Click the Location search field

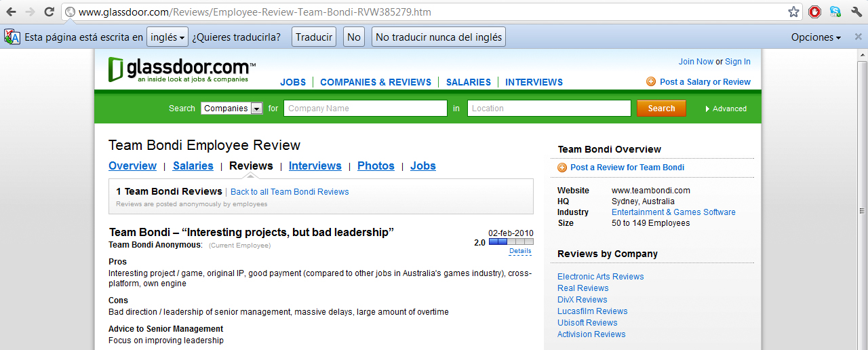click(549, 109)
